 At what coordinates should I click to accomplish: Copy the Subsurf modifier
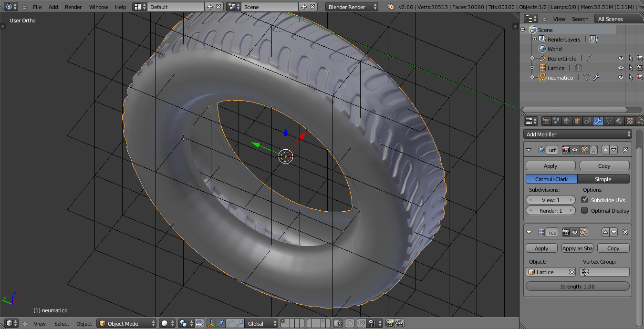pos(604,165)
